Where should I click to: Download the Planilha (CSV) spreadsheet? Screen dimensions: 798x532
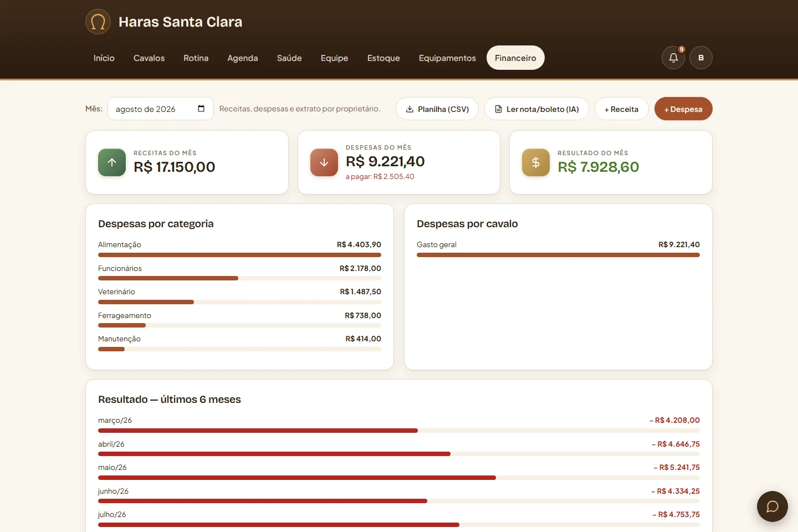pos(437,109)
